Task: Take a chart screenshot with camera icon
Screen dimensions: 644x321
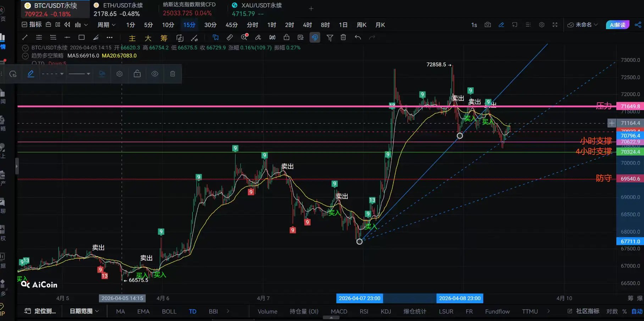Action: 488,25
